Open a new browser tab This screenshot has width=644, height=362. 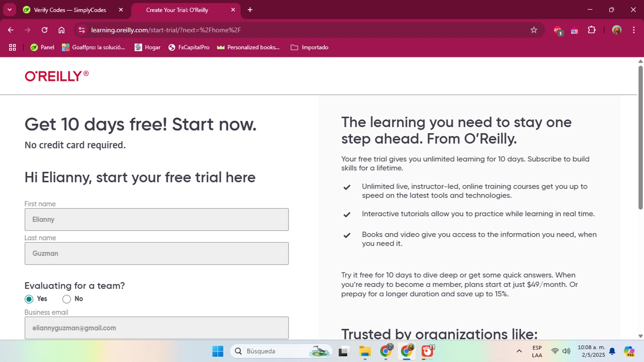pos(250,10)
